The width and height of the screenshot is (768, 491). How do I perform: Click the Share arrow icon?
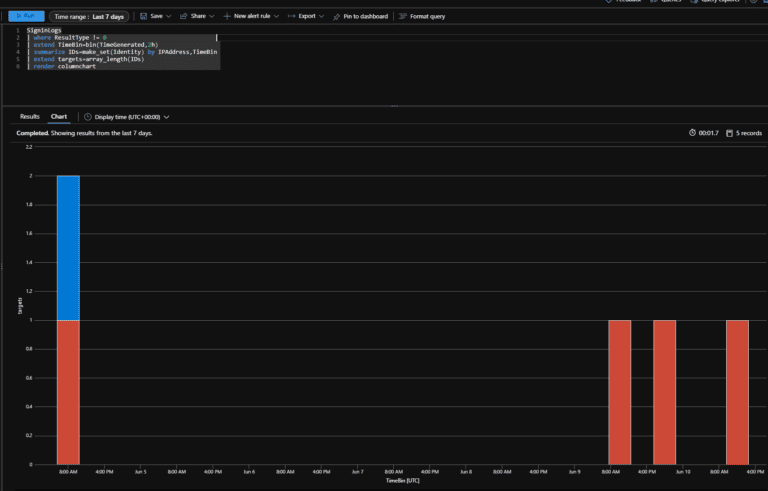184,16
